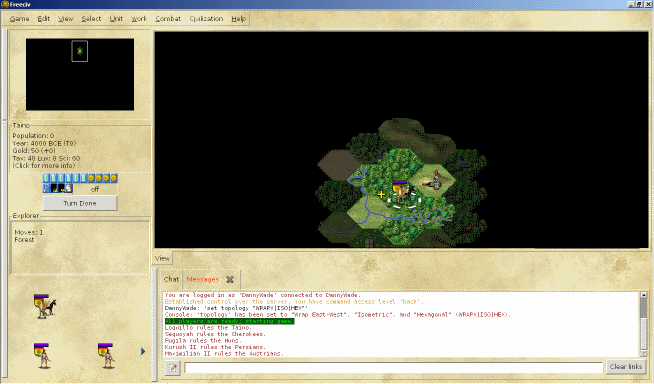Open the Civilization menu
The image size is (654, 384).
pyautogui.click(x=206, y=19)
